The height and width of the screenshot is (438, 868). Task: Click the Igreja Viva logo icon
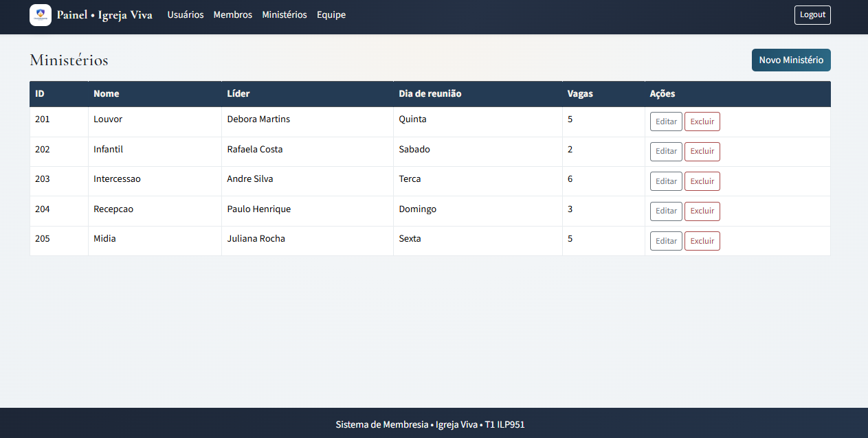coord(41,15)
